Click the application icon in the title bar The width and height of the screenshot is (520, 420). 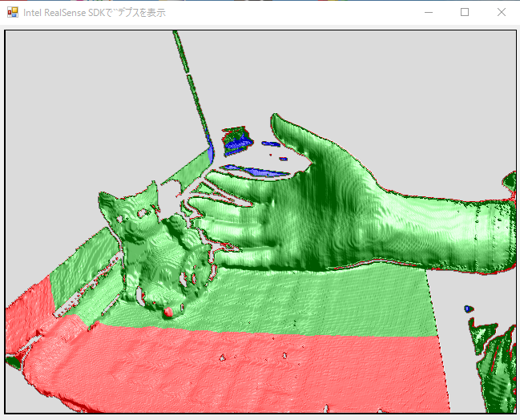point(13,12)
